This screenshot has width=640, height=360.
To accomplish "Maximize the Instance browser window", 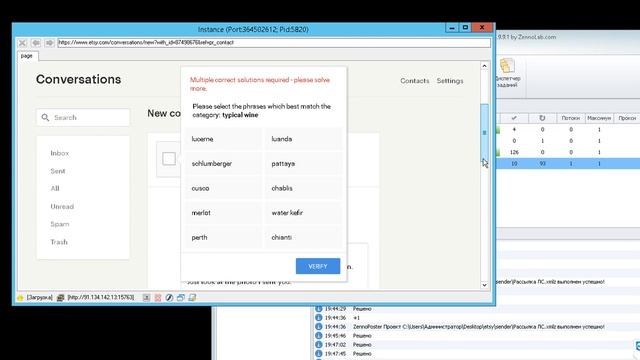I will point(465,28).
